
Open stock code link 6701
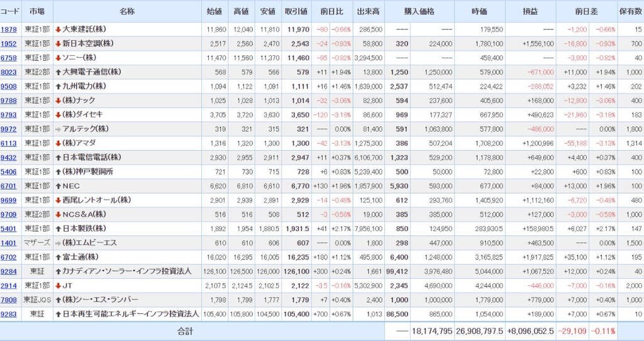(8, 186)
